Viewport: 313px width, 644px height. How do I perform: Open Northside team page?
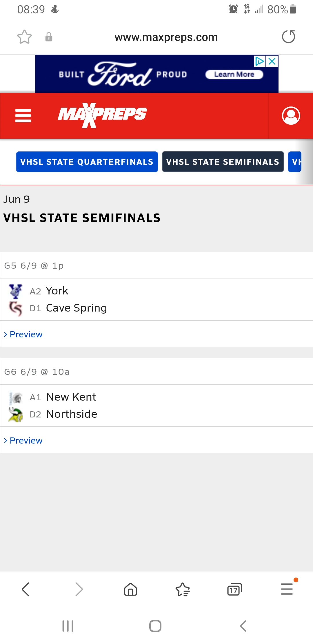(72, 414)
